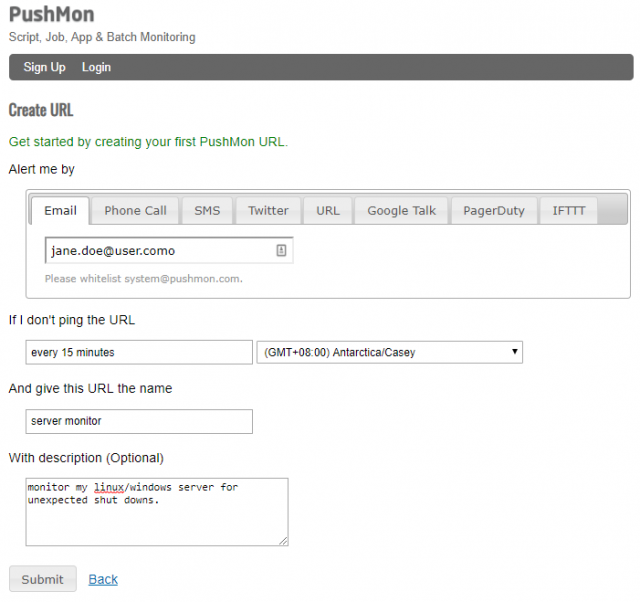The height and width of the screenshot is (602, 640).
Task: Open the Google Talk tab
Action: click(x=401, y=211)
